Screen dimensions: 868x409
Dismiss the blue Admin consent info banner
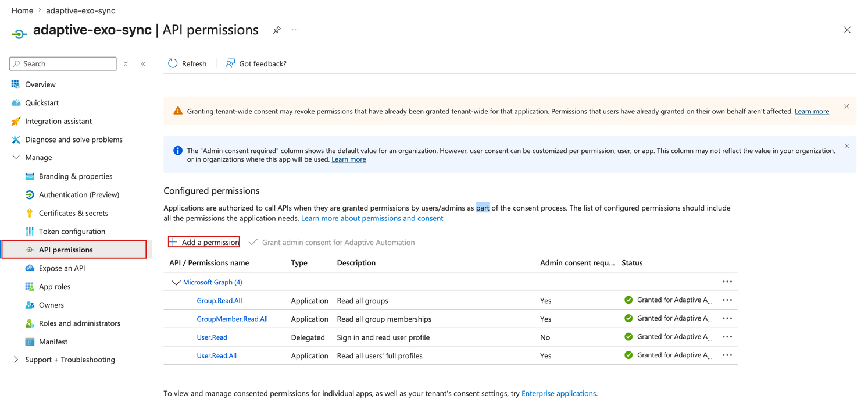click(x=846, y=146)
